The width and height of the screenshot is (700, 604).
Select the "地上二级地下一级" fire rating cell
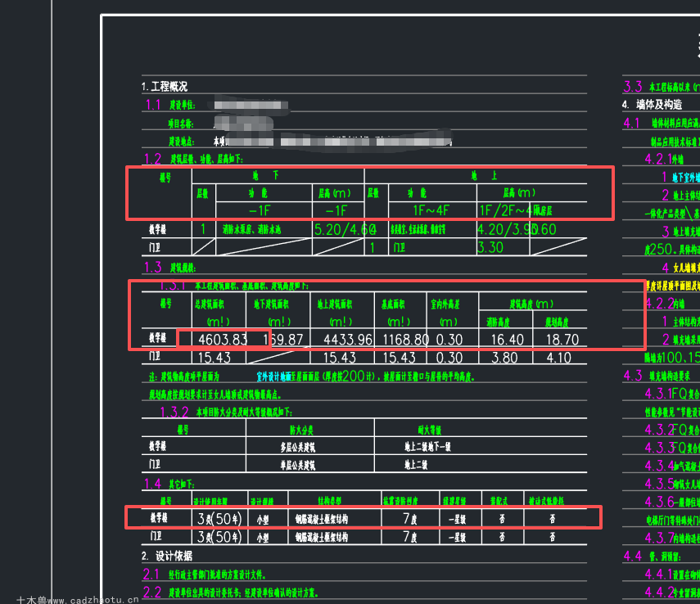tap(427, 447)
